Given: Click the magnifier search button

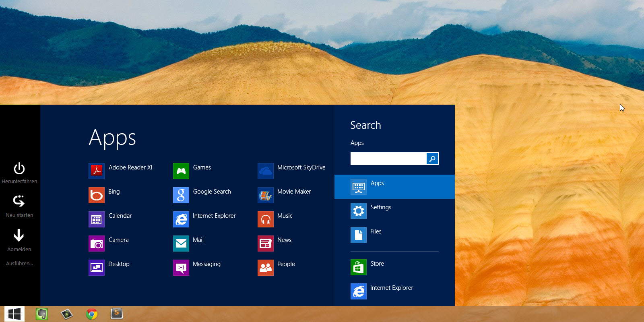Looking at the screenshot, I should pos(432,159).
